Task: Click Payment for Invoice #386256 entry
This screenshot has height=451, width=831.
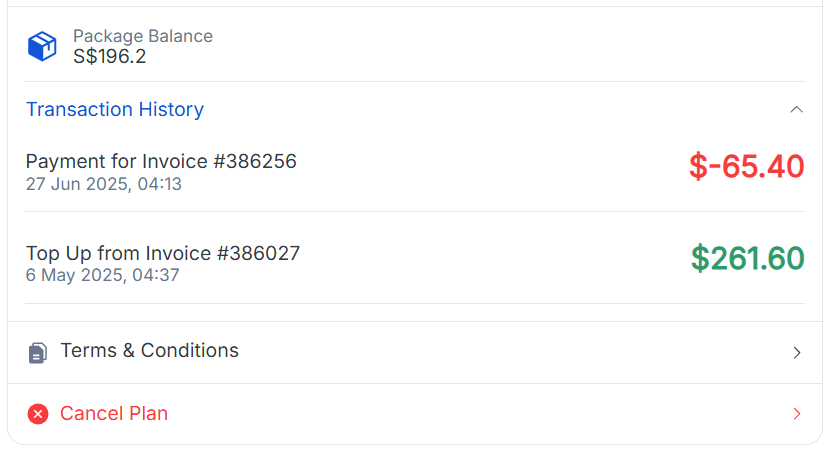Action: (x=161, y=161)
